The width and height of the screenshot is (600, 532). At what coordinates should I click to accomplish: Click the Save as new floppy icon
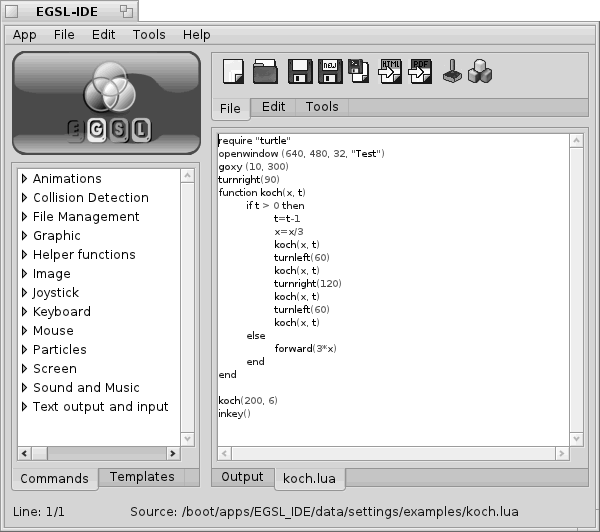click(329, 72)
